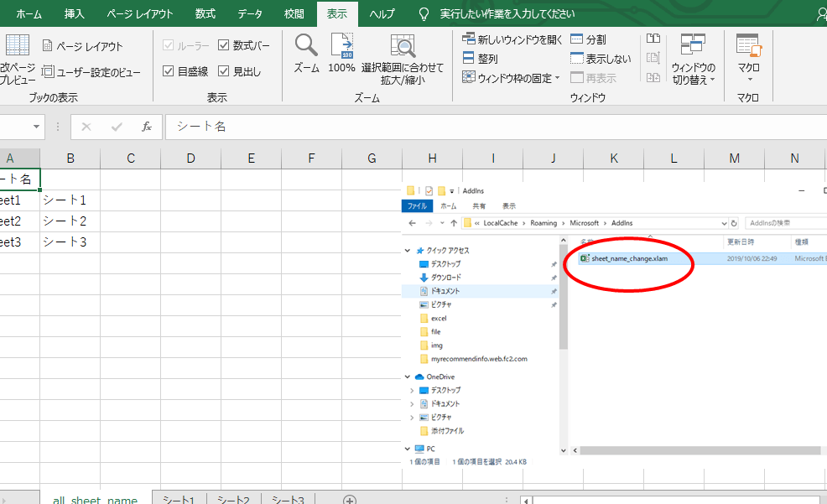Viewport: 827px width, 504px height.
Task: Zoom to selection (選択範囲に合わせて拡大/縮小)
Action: pyautogui.click(x=403, y=59)
